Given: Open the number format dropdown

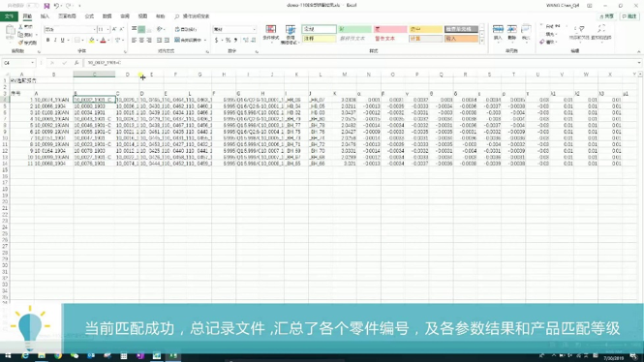Looking at the screenshot, I should [x=254, y=30].
